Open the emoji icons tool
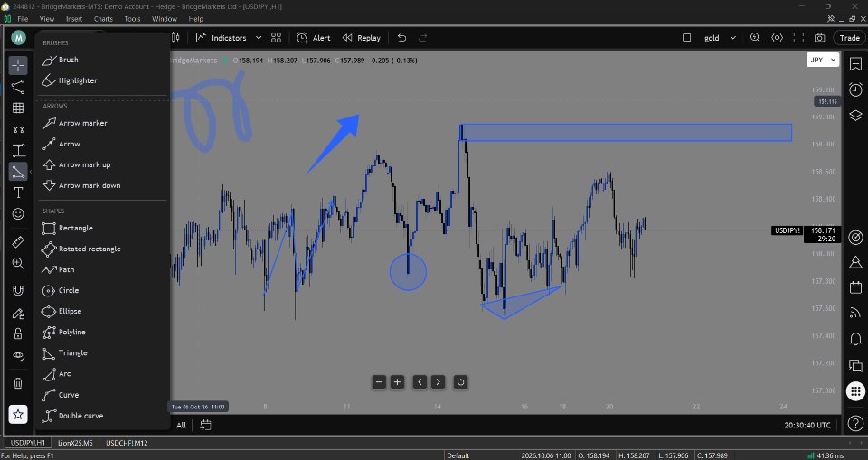This screenshot has width=868, height=460. point(18,214)
